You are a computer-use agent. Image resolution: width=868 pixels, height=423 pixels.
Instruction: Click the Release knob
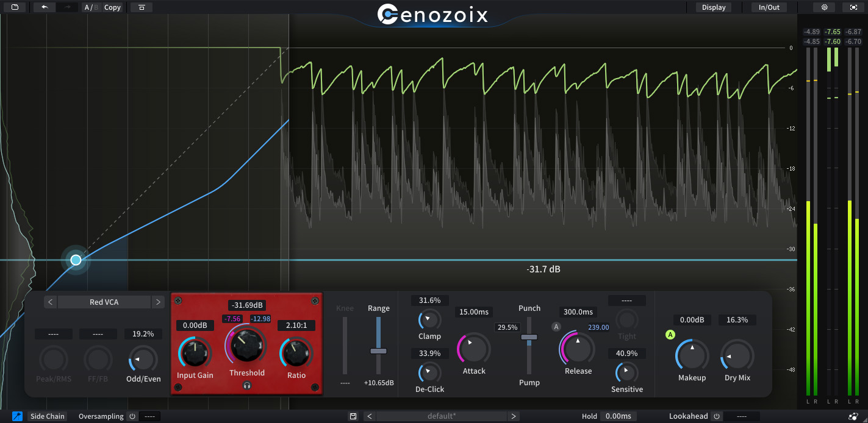click(x=577, y=348)
